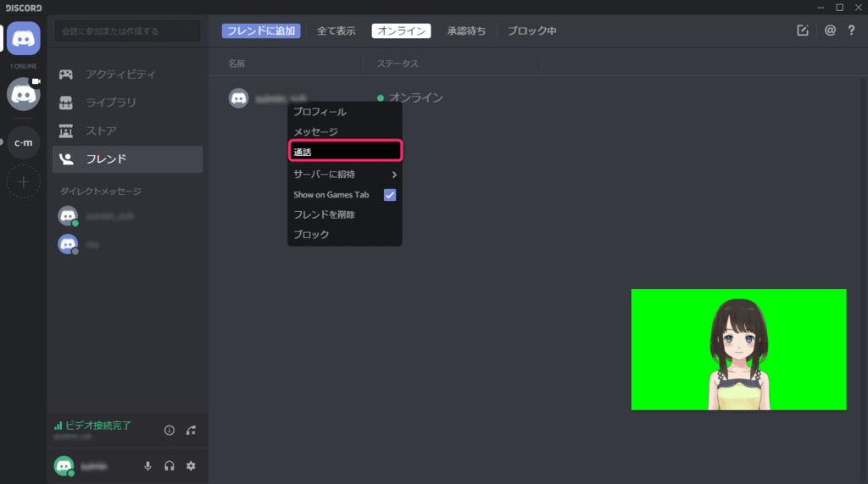Open ライブラリ in sidebar
868x484 pixels.
pos(127,103)
